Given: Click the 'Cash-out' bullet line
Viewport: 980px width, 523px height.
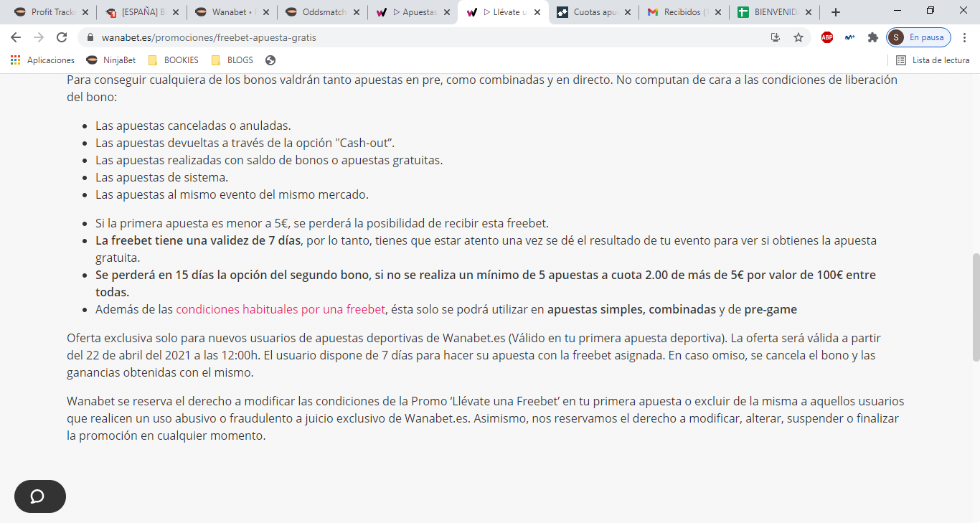Looking at the screenshot, I should point(245,143).
